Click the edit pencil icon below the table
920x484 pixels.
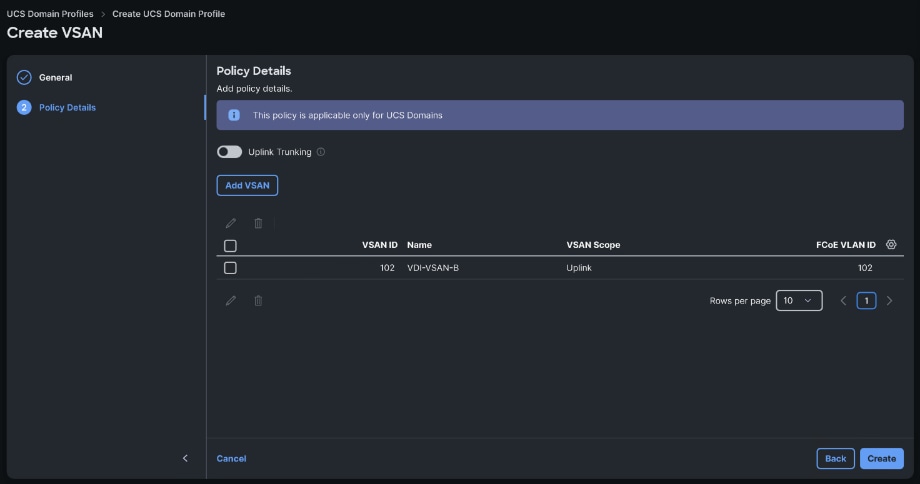pyautogui.click(x=231, y=300)
